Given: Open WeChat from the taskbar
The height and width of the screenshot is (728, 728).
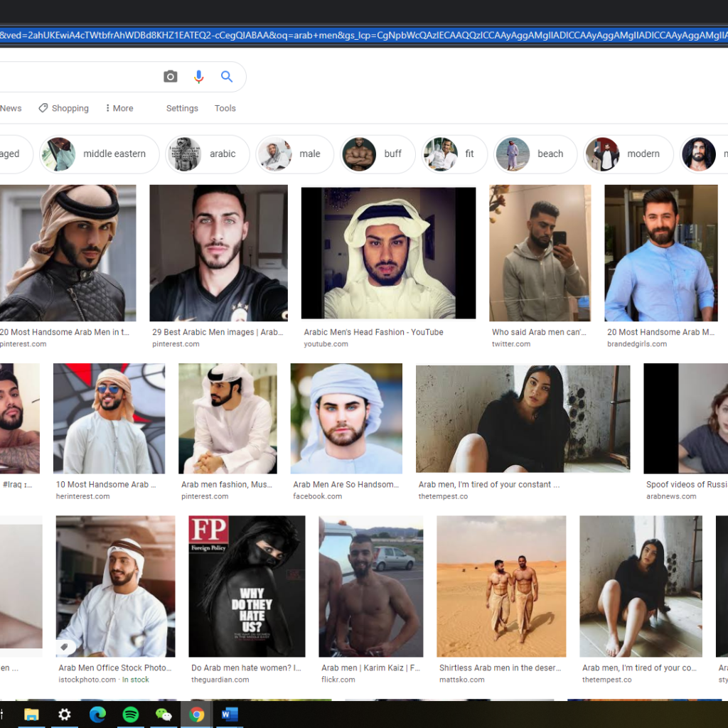Looking at the screenshot, I should pos(164,714).
